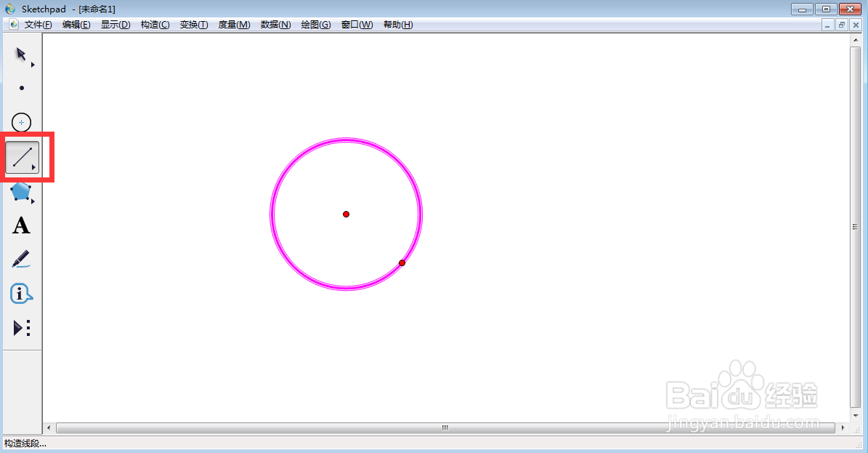The height and width of the screenshot is (453, 868).
Task: Expand the Polygon tool flyout triangle
Action: pos(33,201)
